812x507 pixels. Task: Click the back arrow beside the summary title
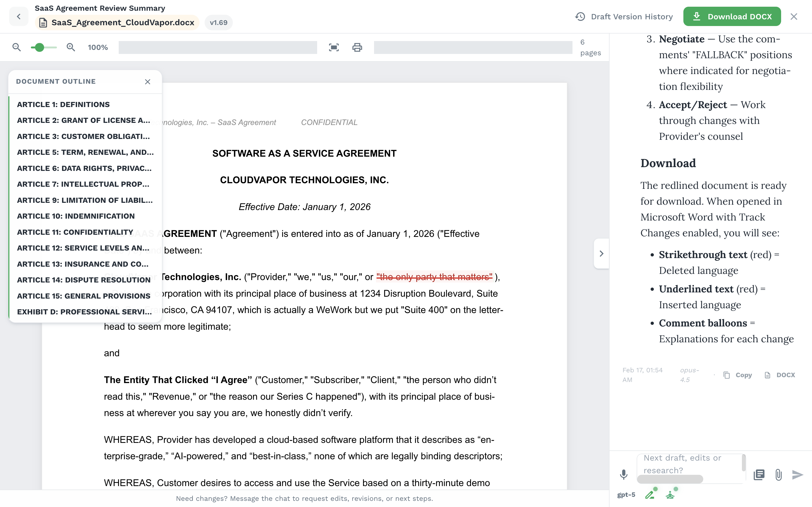pos(19,16)
